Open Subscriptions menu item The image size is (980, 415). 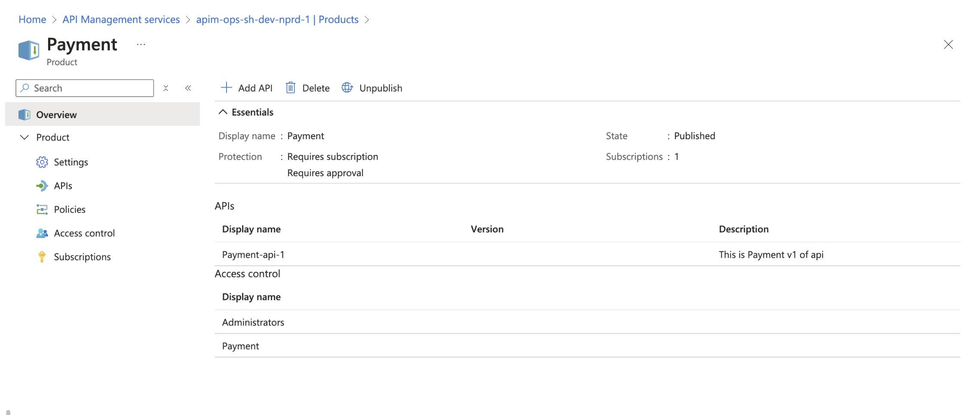(83, 257)
